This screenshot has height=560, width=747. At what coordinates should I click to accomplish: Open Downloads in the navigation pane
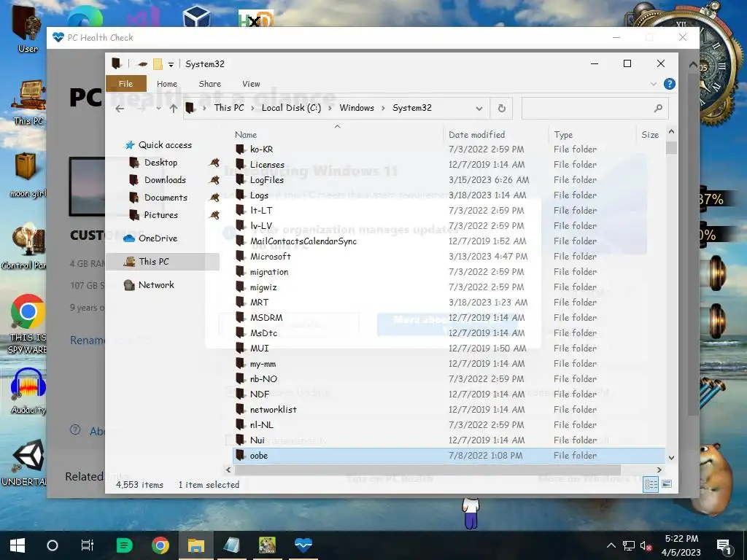165,180
